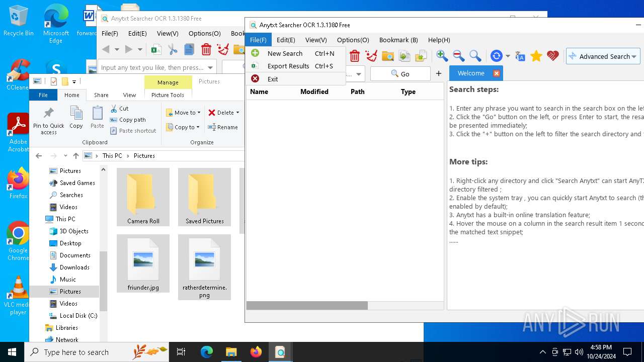This screenshot has width=644, height=362.
Task: Open the Edit(E) menu in front window
Action: coord(286,40)
